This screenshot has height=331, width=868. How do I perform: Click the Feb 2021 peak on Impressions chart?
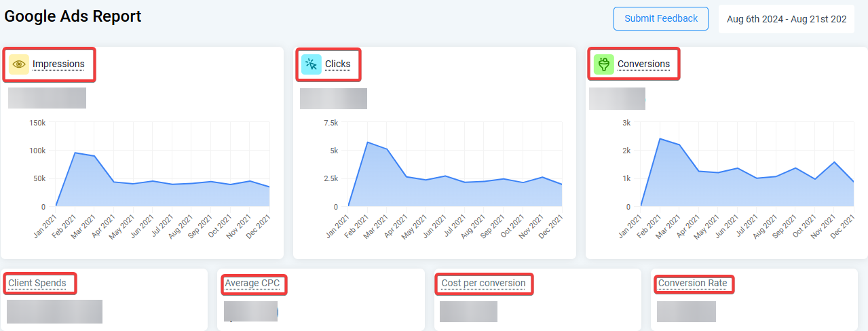pos(75,153)
